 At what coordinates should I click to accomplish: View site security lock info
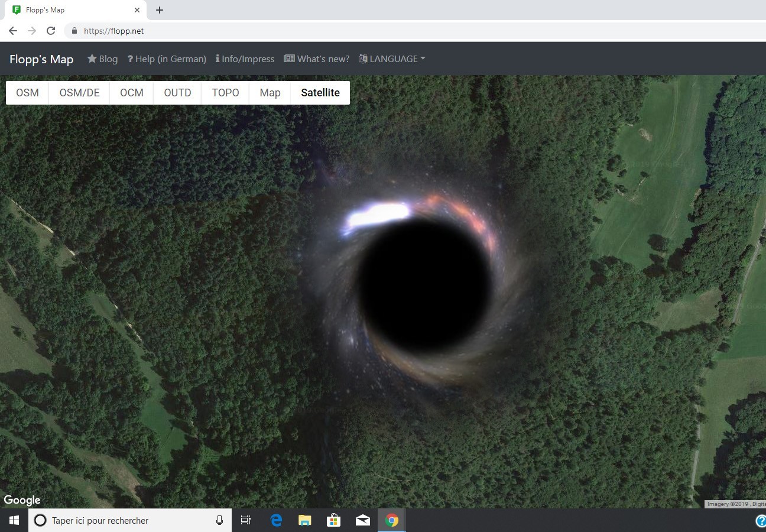pyautogui.click(x=74, y=31)
